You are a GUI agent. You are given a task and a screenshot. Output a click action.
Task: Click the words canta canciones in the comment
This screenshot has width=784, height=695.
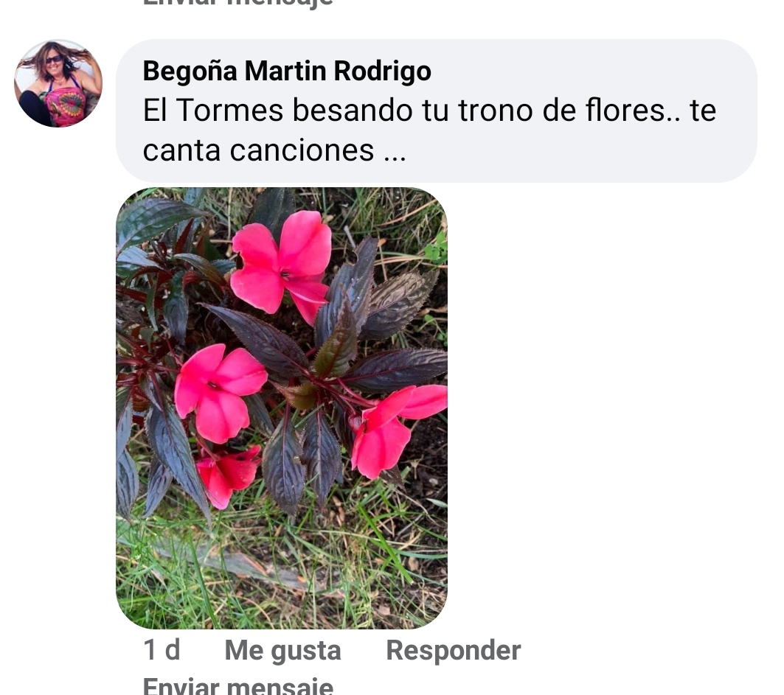[258, 150]
